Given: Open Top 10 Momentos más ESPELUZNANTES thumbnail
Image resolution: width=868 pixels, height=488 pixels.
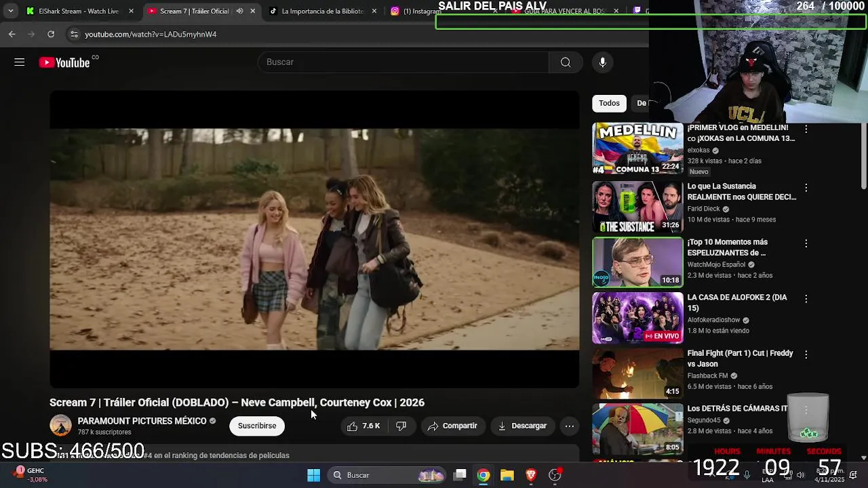Looking at the screenshot, I should point(637,262).
